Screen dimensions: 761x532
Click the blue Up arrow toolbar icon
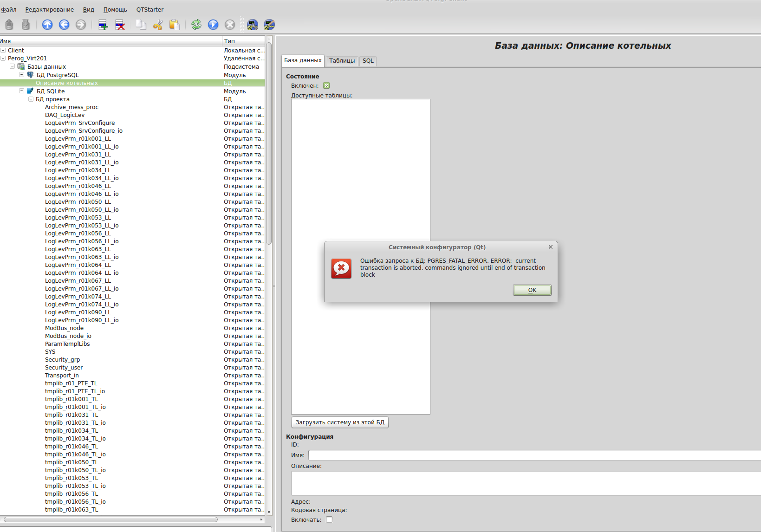[x=47, y=25]
